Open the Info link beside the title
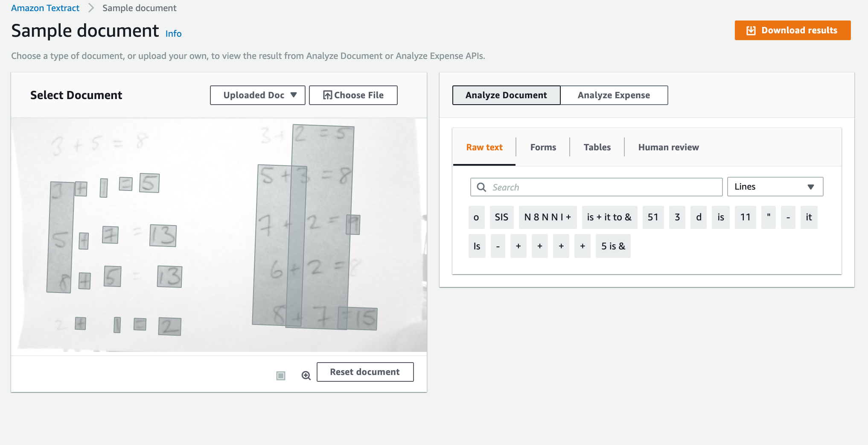 coord(173,34)
